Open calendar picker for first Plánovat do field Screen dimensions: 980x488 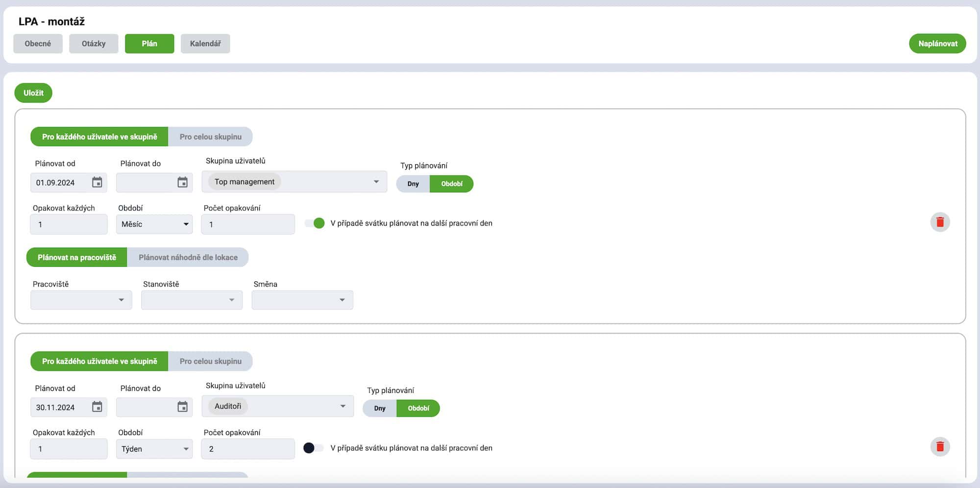click(182, 182)
